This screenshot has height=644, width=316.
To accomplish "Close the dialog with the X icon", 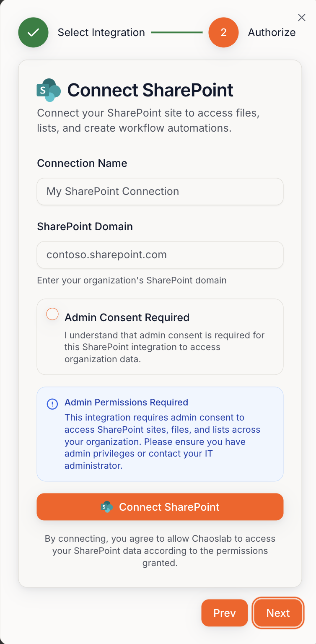I will (x=301, y=17).
